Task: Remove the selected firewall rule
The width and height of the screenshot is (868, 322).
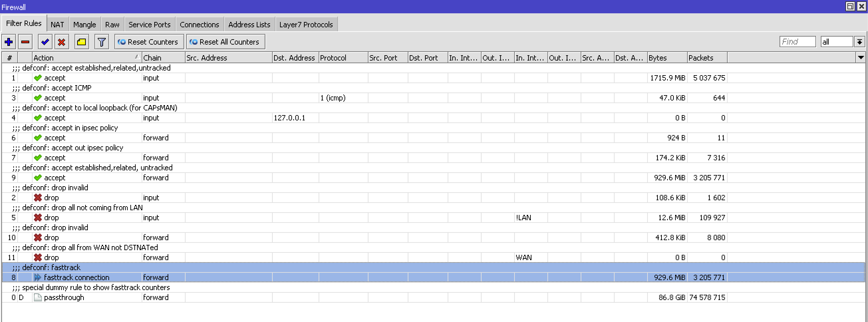Action: [x=25, y=42]
